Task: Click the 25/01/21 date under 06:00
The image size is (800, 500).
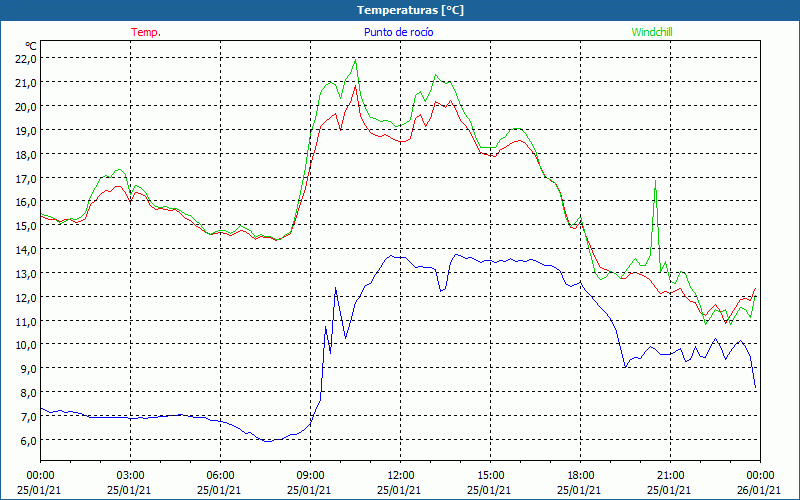Action: point(219,490)
